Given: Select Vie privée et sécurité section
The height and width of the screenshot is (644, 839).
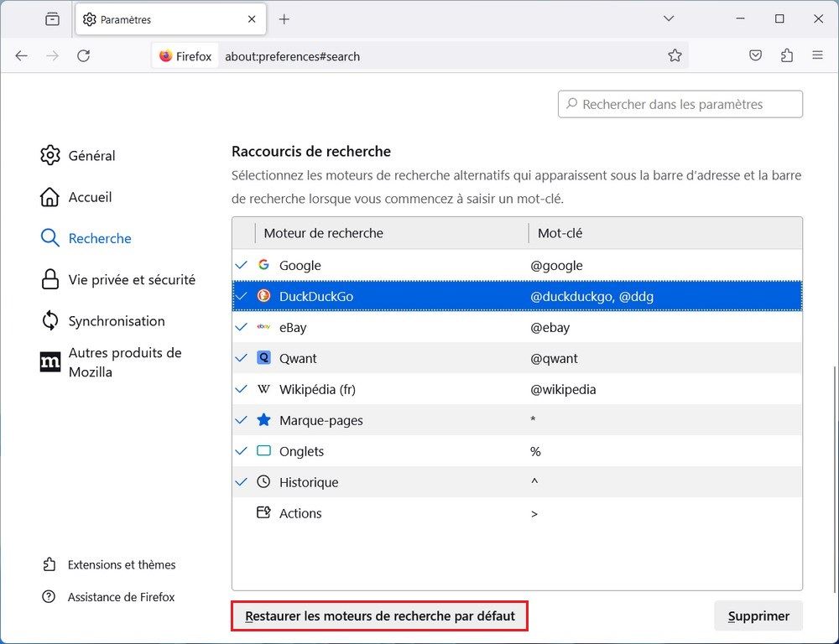Looking at the screenshot, I should [x=133, y=279].
